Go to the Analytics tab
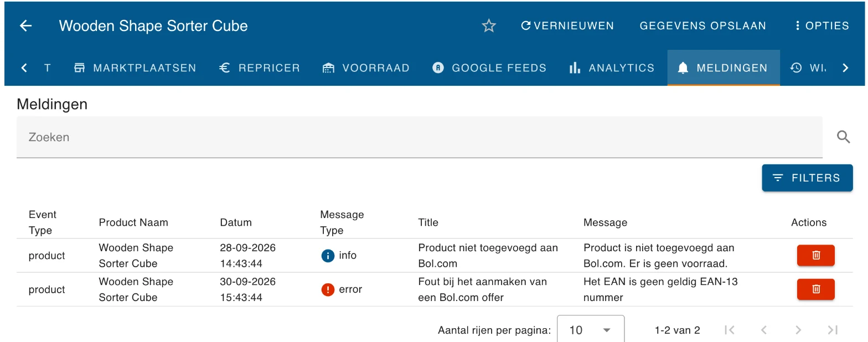868x342 pixels. (x=612, y=68)
